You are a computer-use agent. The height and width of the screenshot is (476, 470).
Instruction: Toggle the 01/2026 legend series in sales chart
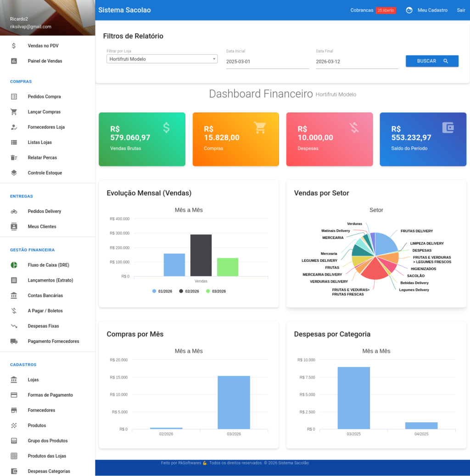[x=162, y=291]
